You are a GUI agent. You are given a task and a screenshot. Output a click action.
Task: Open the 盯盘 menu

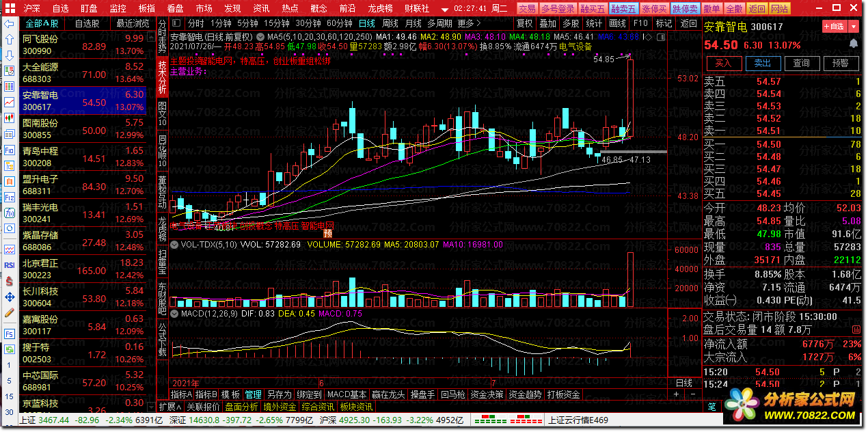click(89, 8)
